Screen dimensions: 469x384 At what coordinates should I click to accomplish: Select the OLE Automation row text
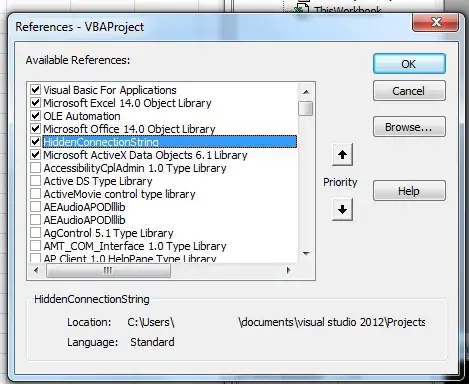click(82, 116)
